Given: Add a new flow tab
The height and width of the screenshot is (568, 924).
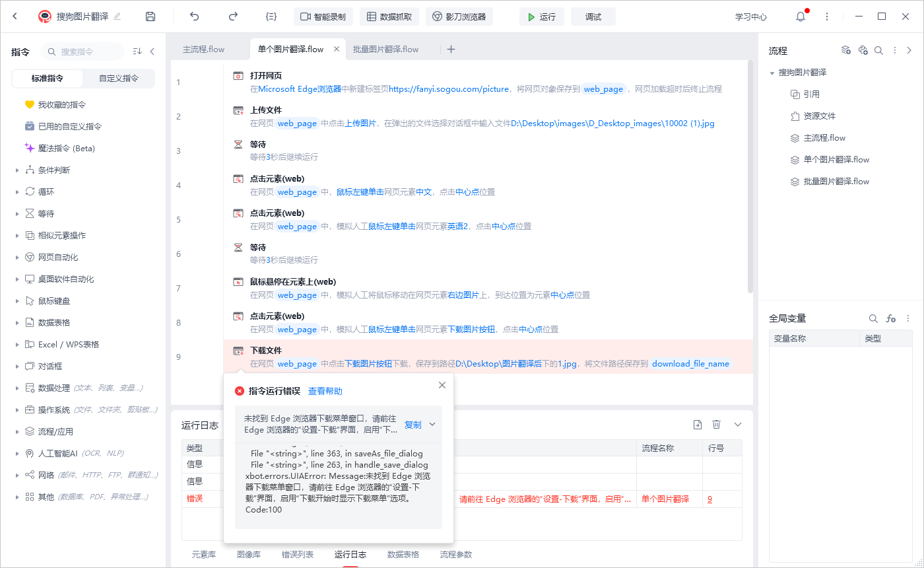Looking at the screenshot, I should tap(451, 49).
